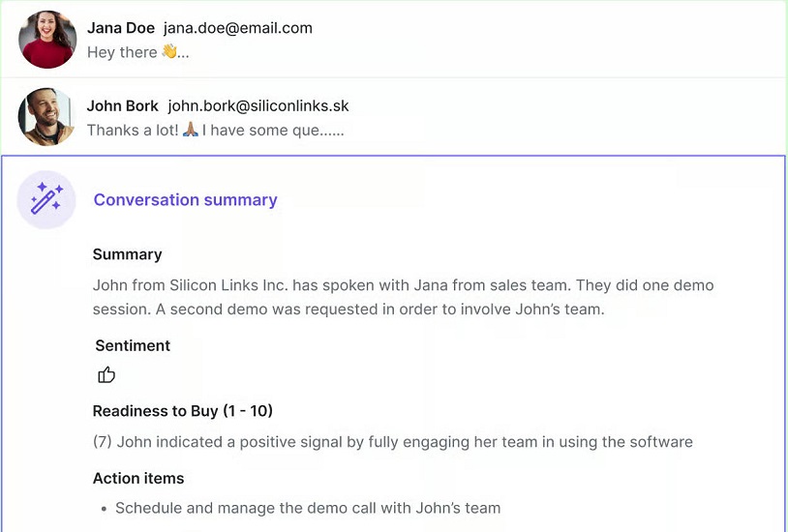Image resolution: width=788 pixels, height=532 pixels.
Task: Open John Bork's profile photo
Action: [x=46, y=117]
